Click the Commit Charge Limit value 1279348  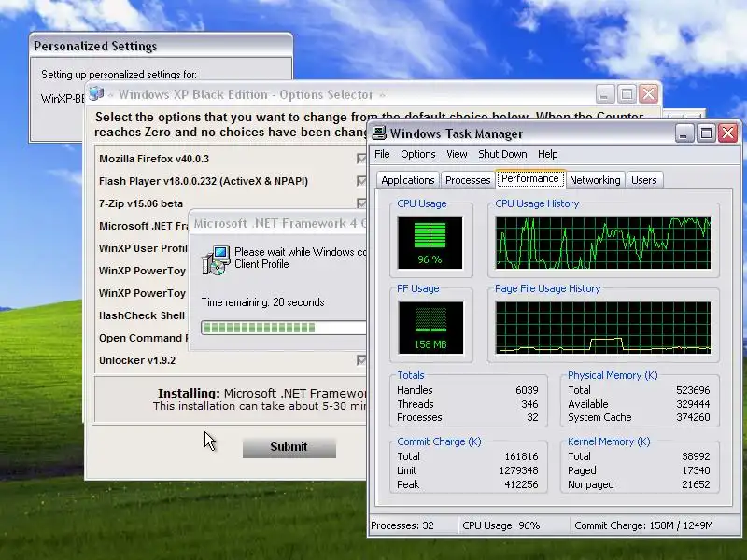click(519, 470)
